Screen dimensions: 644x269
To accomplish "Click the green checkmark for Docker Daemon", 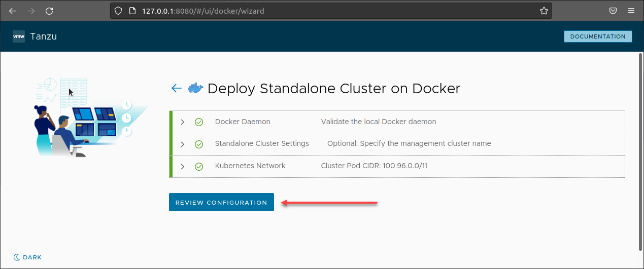I will (199, 122).
